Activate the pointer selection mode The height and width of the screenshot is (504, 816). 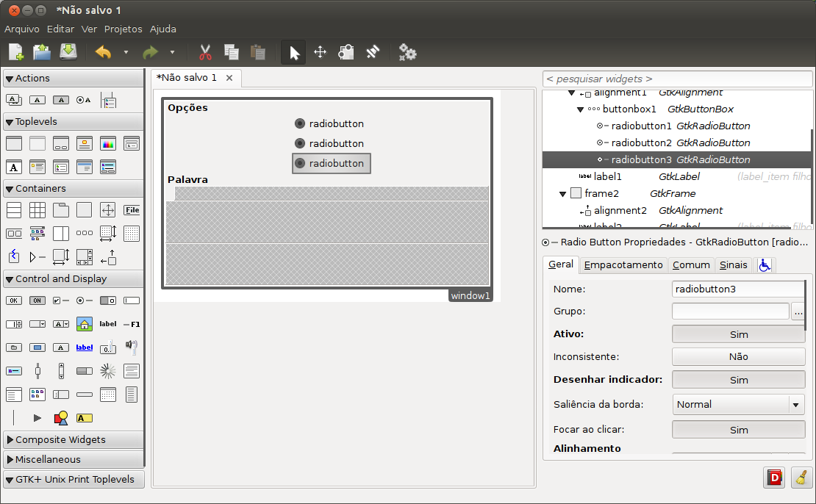click(x=294, y=52)
